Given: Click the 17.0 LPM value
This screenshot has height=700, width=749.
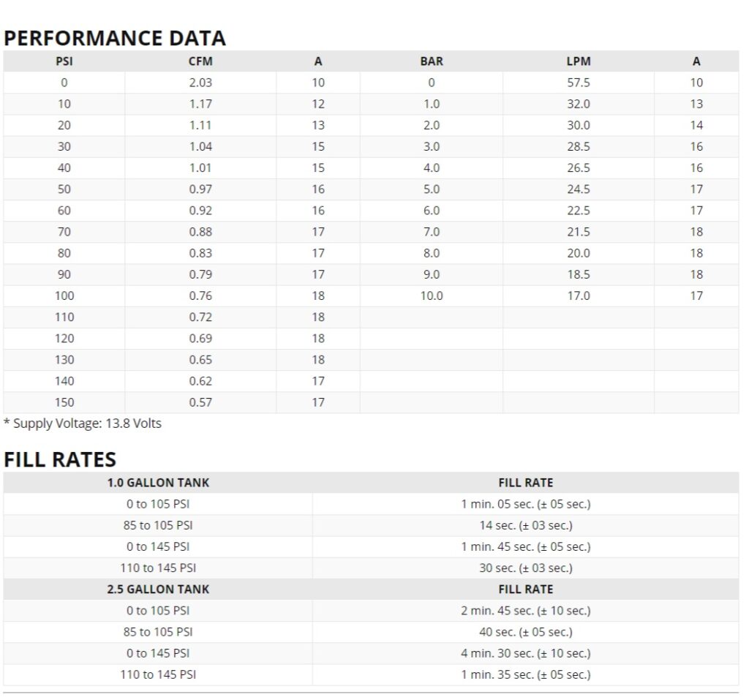Looking at the screenshot, I should pyautogui.click(x=578, y=296).
